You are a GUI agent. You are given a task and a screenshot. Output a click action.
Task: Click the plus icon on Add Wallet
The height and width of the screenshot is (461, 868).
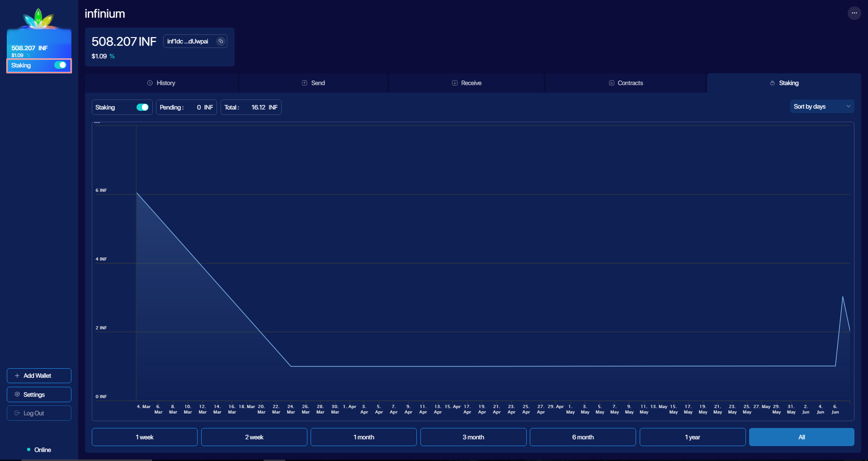(x=17, y=376)
